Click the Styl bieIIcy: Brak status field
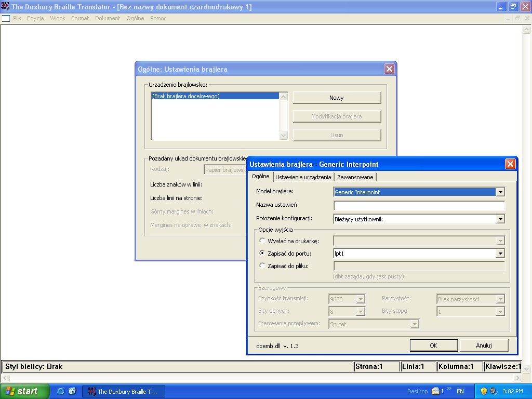The width and height of the screenshot is (532, 399). click(178, 367)
